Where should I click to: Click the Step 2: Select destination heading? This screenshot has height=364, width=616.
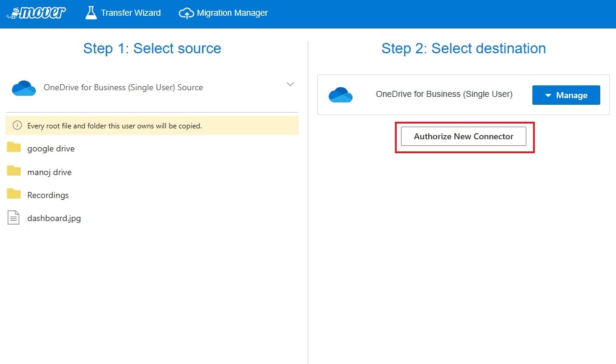coord(463,48)
